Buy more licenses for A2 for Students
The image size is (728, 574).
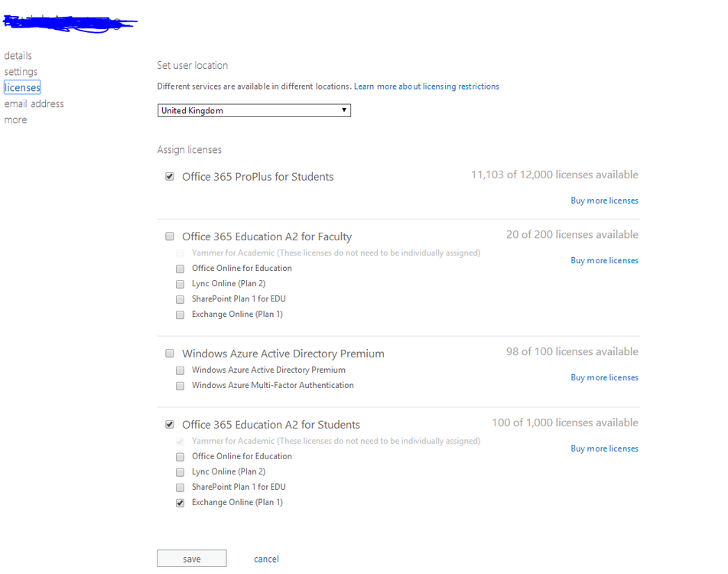[604, 449]
